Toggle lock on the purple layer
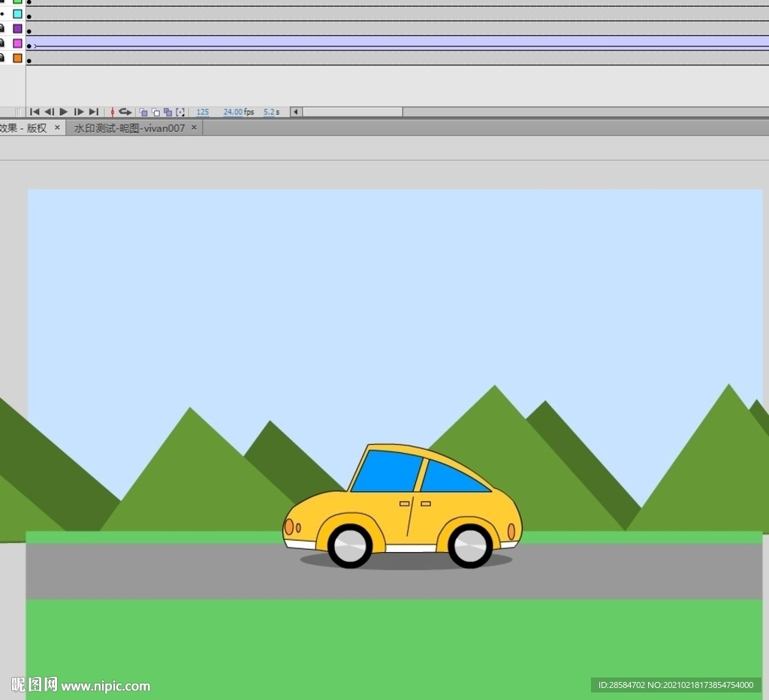This screenshot has width=769, height=700. tap(2, 29)
